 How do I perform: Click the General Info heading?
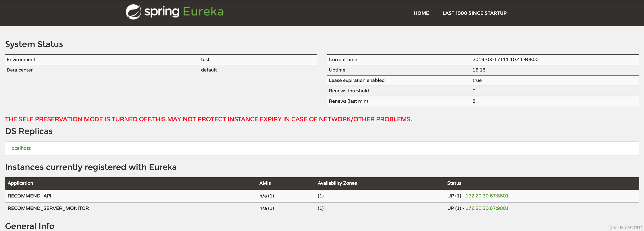click(30, 226)
